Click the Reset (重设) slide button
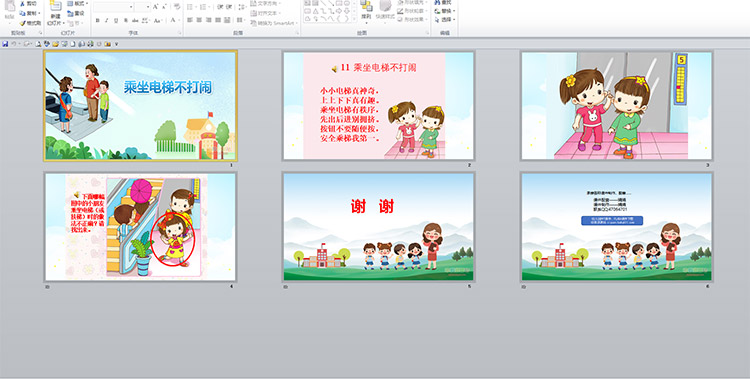 click(77, 13)
